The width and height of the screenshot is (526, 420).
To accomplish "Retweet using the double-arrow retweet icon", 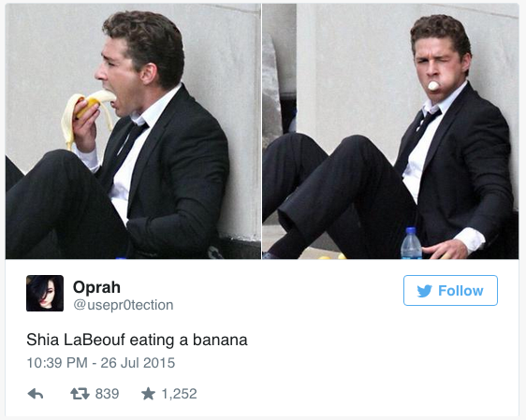I will click(80, 394).
